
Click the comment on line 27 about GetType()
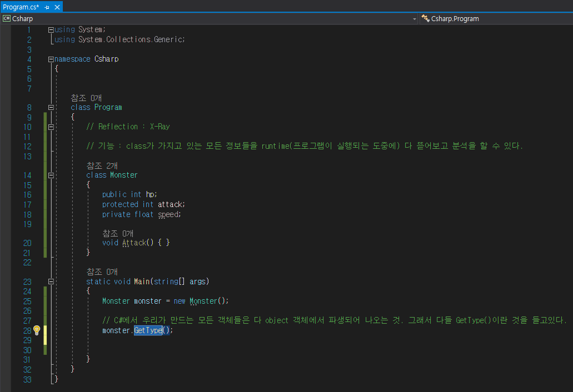pos(335,320)
